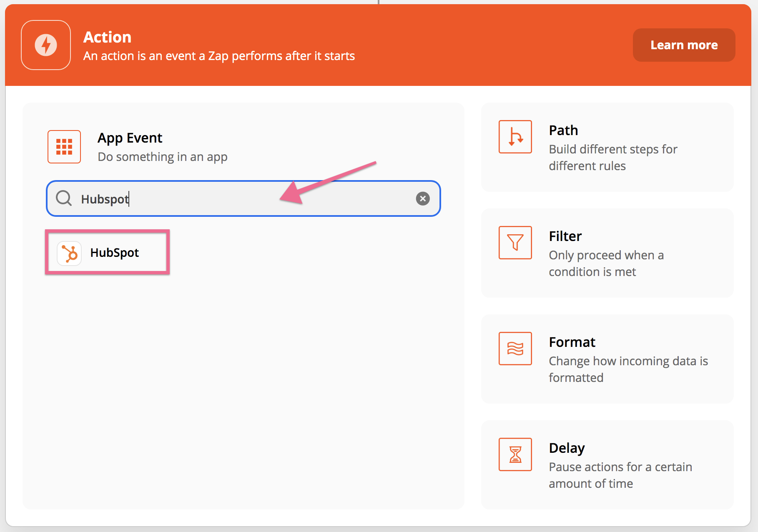Click "Build different steps for different rules"

coord(613,158)
